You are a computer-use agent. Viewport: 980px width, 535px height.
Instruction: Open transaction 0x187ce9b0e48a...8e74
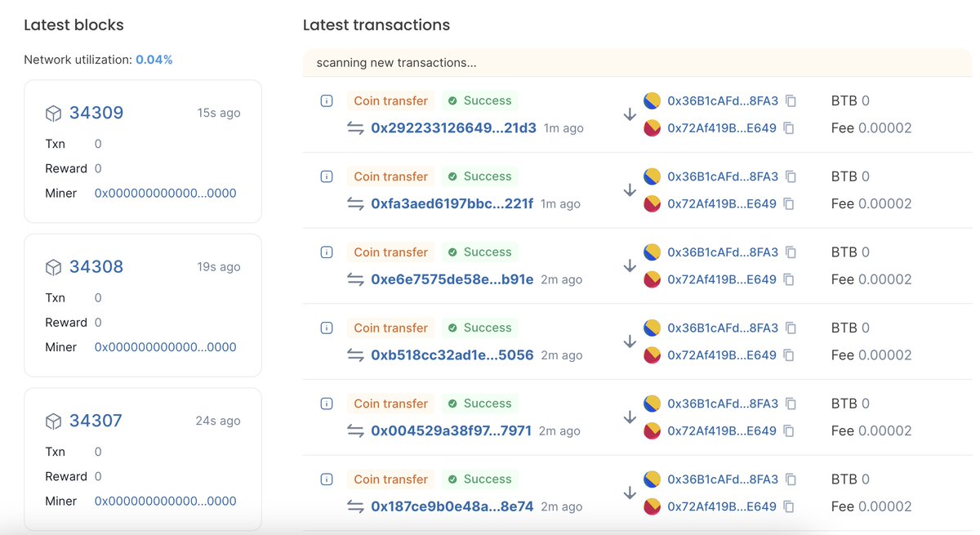(x=452, y=506)
